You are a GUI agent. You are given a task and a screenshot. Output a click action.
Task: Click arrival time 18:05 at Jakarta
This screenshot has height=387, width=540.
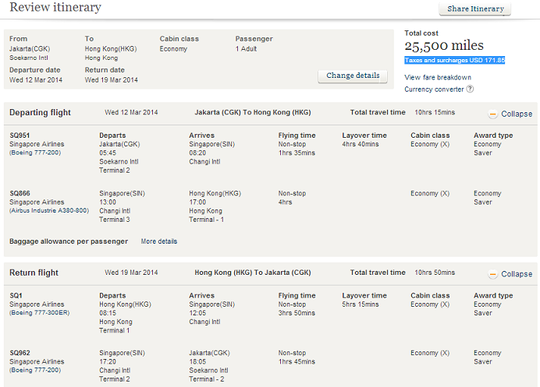[x=197, y=362]
